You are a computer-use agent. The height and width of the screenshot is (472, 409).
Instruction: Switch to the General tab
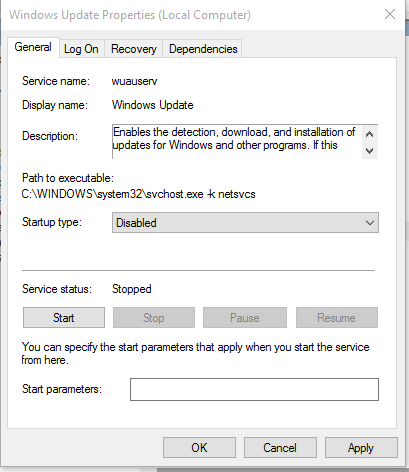(x=33, y=47)
